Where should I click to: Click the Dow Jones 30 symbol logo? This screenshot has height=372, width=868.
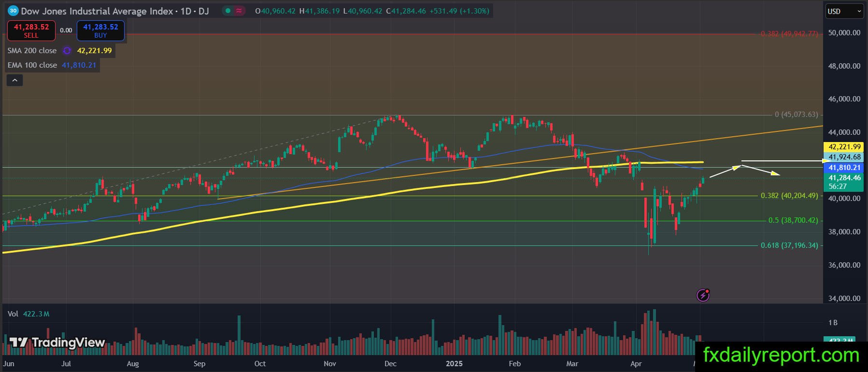pos(14,11)
